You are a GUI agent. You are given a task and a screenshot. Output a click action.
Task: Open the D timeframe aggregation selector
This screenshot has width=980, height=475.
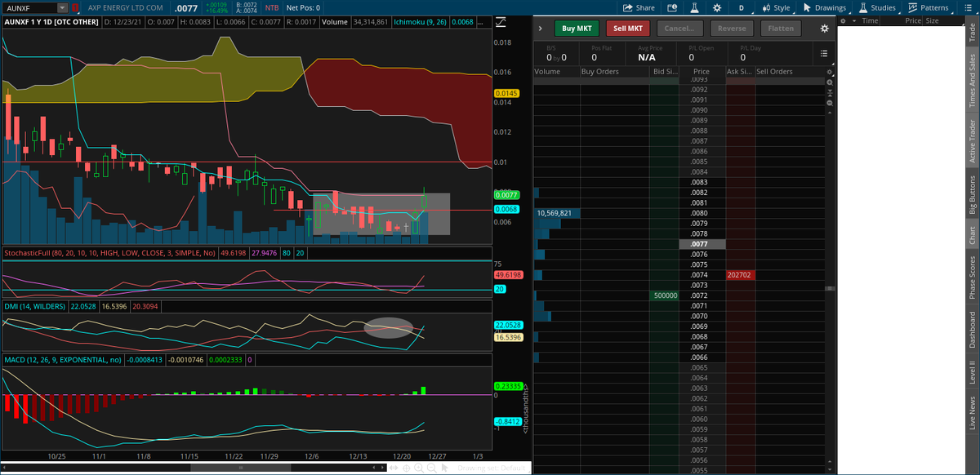pyautogui.click(x=742, y=7)
